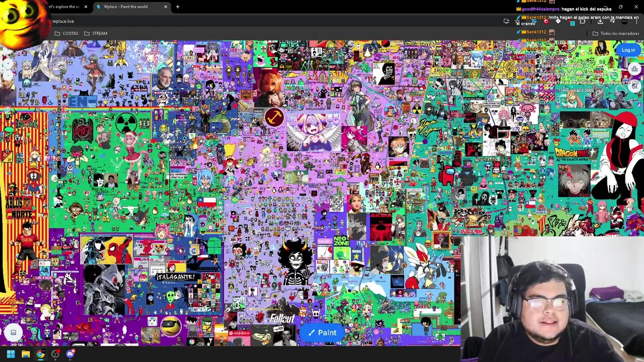
Task: Click the Log in button
Action: pyautogui.click(x=628, y=50)
